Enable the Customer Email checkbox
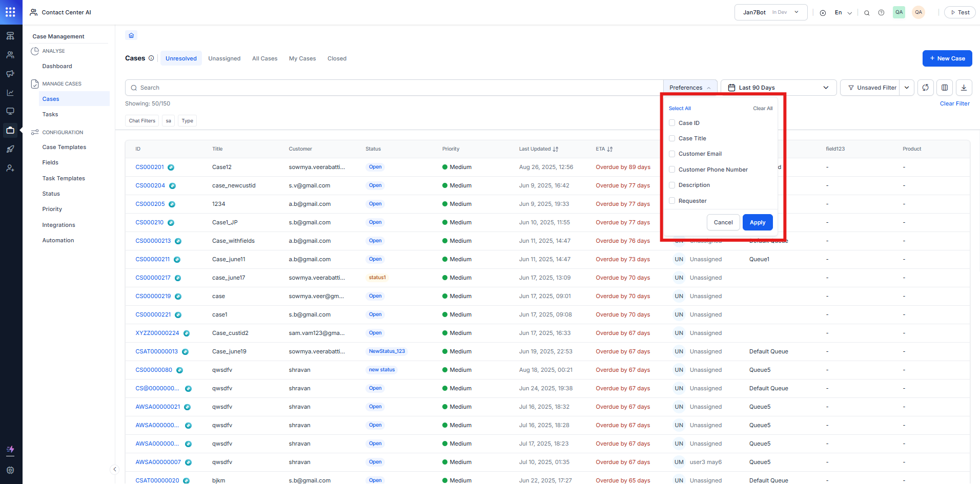Image resolution: width=980 pixels, height=484 pixels. coord(672,154)
